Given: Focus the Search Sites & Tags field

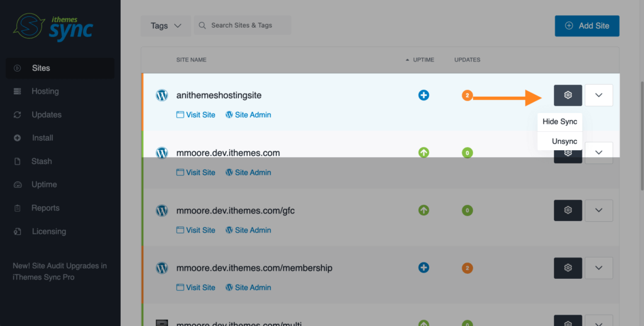Looking at the screenshot, I should (242, 25).
